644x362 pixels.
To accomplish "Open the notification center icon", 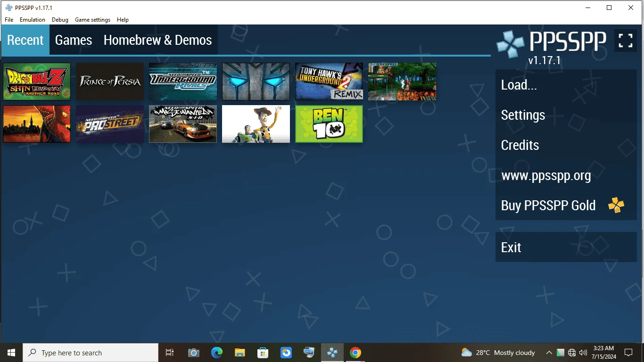I will [628, 353].
